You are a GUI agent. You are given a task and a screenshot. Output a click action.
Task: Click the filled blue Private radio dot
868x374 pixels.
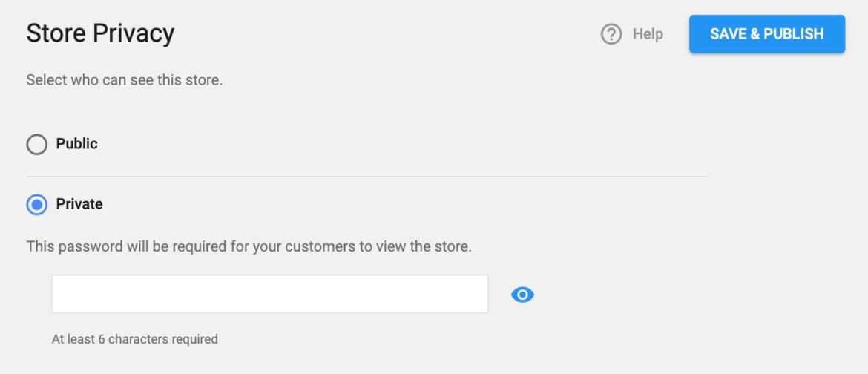[x=37, y=205]
